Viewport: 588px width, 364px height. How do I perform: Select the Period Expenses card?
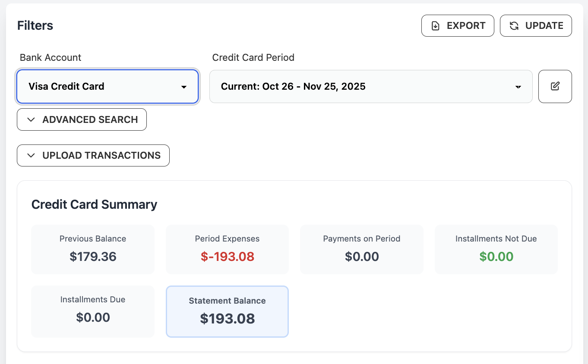coord(227,249)
